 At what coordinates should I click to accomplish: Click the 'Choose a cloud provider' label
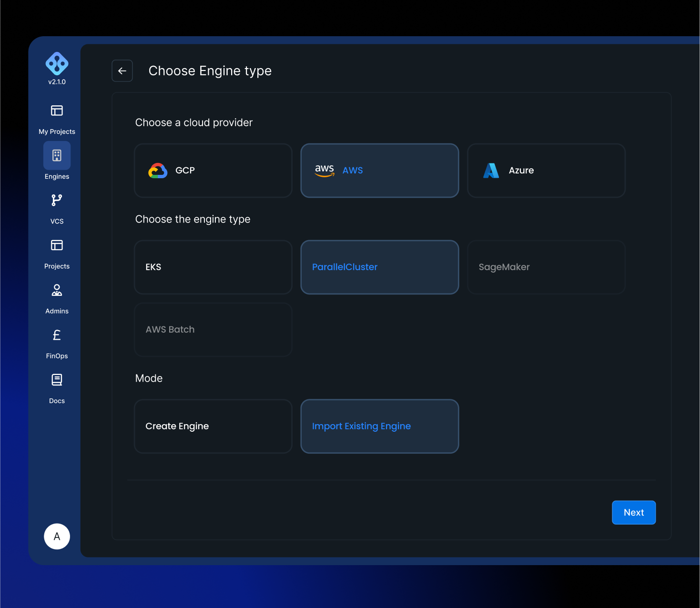pos(194,122)
